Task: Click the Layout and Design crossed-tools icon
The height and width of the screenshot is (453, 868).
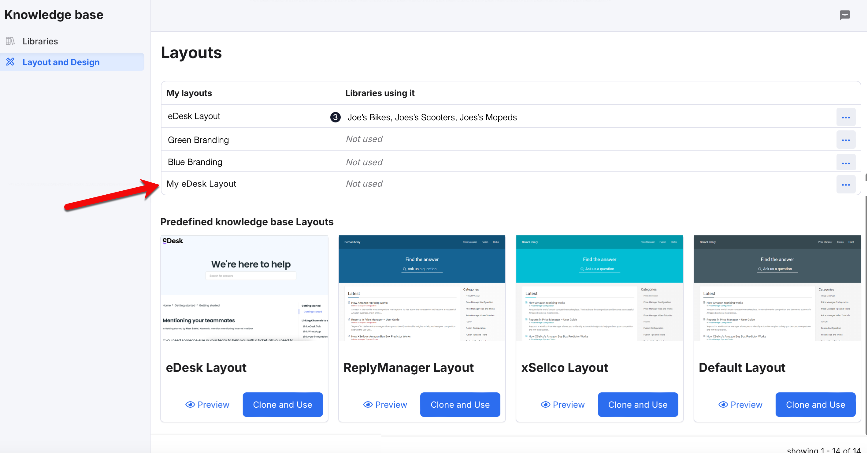Action: coord(10,62)
